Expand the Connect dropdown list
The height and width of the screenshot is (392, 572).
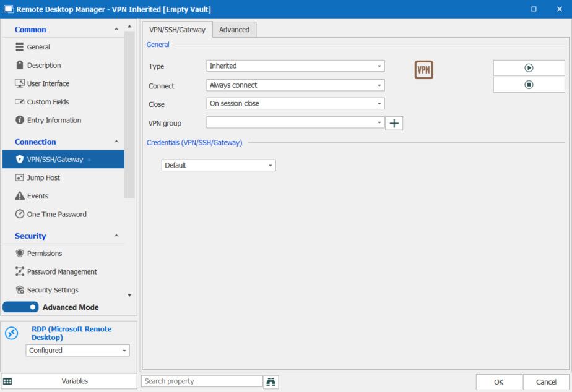click(295, 85)
